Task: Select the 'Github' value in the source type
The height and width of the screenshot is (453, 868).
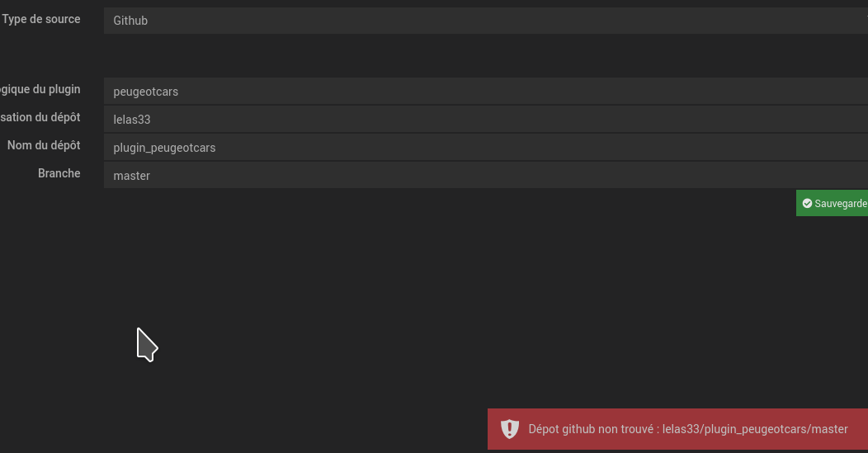Action: coord(130,21)
